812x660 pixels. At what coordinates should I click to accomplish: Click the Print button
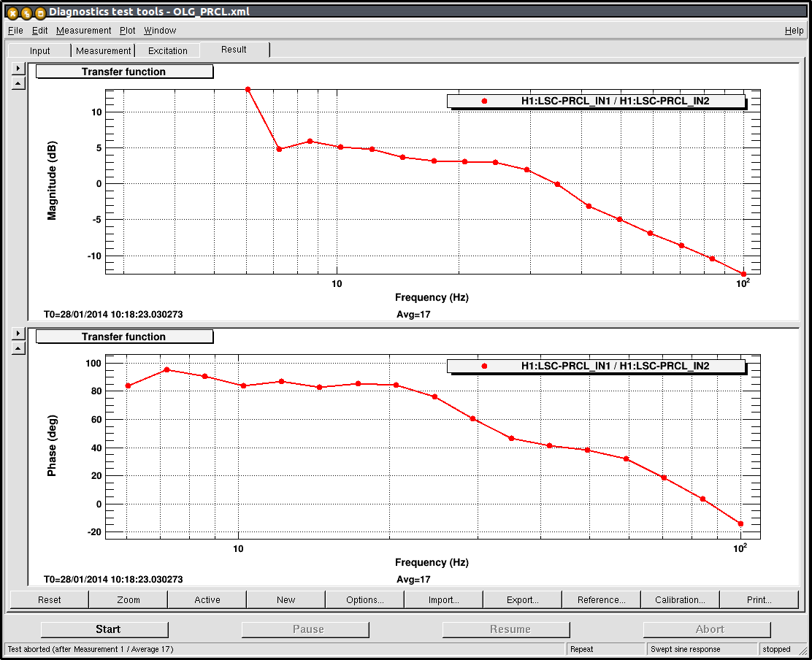[759, 599]
